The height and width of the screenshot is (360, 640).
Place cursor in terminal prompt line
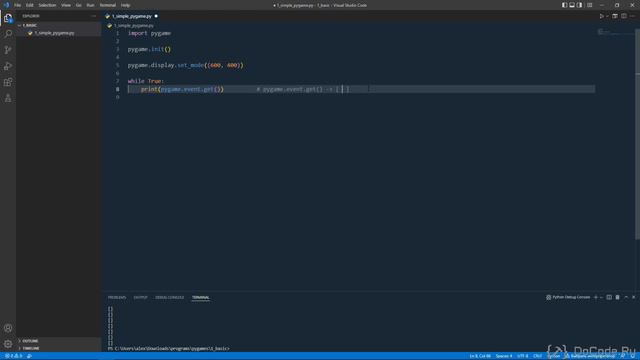(x=169, y=349)
